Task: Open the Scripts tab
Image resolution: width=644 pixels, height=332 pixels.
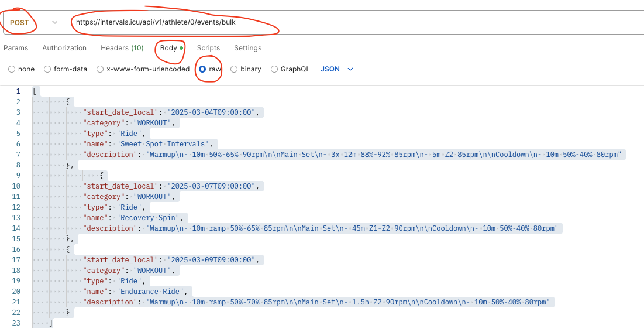Action: pyautogui.click(x=208, y=48)
